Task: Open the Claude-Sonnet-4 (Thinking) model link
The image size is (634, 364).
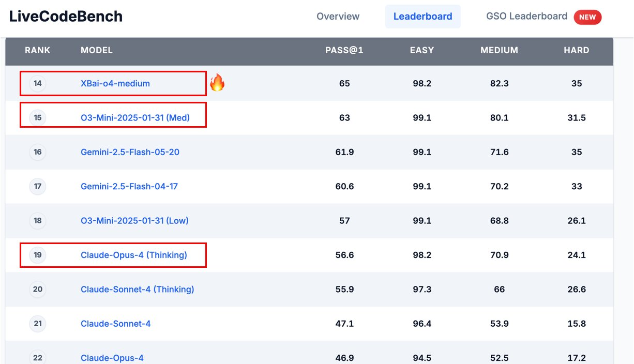Action: pos(138,290)
